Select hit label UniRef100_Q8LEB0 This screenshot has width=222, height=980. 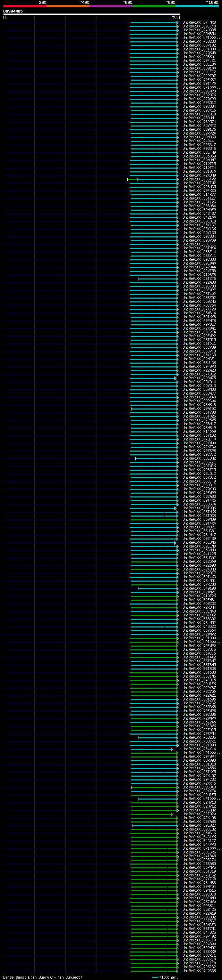199,64
